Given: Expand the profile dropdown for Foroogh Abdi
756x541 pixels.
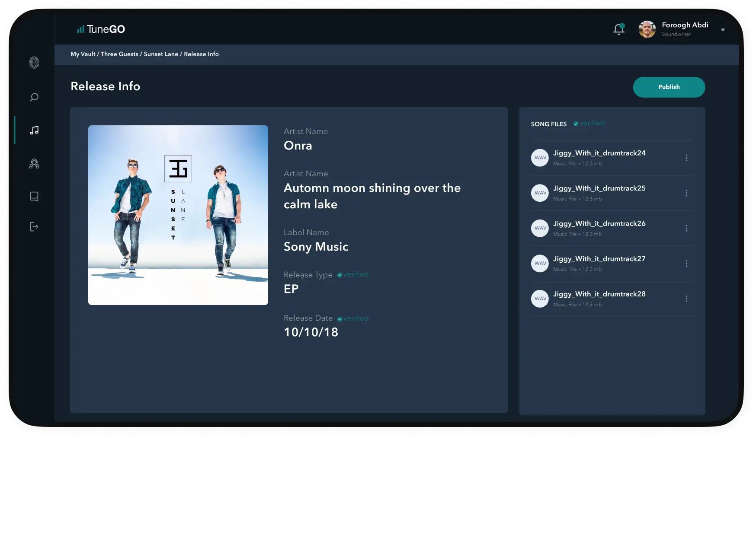Looking at the screenshot, I should tap(723, 30).
